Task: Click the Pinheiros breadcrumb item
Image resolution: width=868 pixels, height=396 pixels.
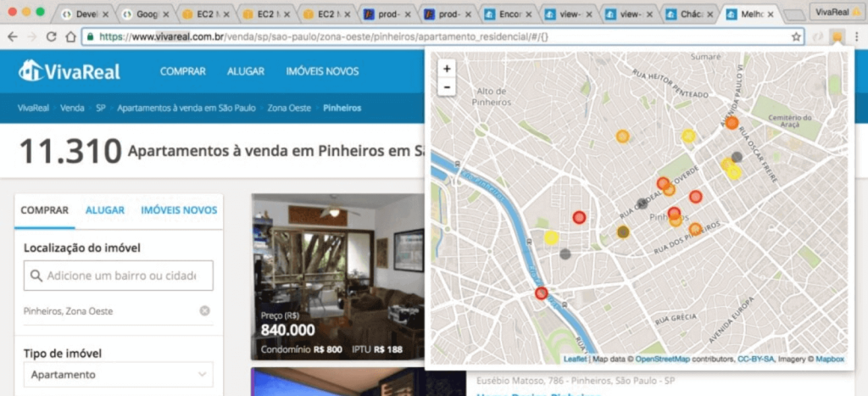Action: 342,108
